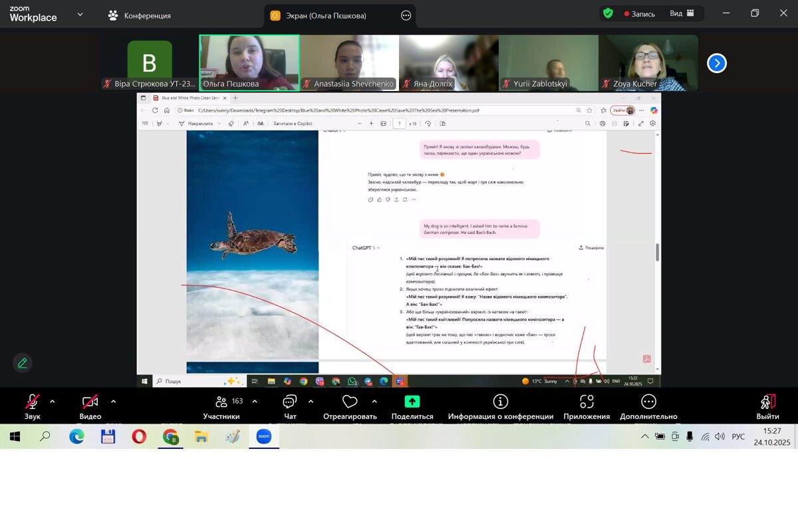This screenshot has width=798, height=532.
Task: Click the PDF toolbar settings gear icon
Action: (653, 123)
